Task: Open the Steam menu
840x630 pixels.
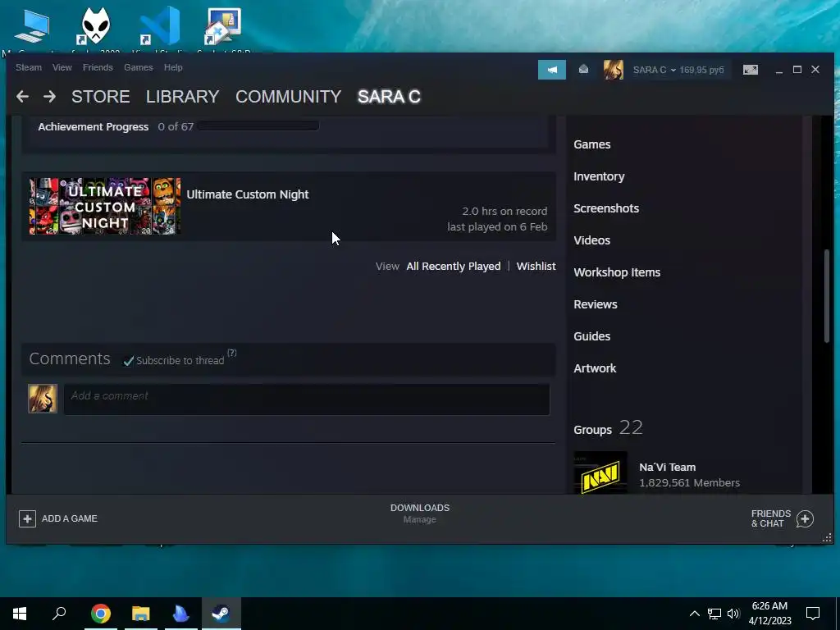Action: (29, 67)
